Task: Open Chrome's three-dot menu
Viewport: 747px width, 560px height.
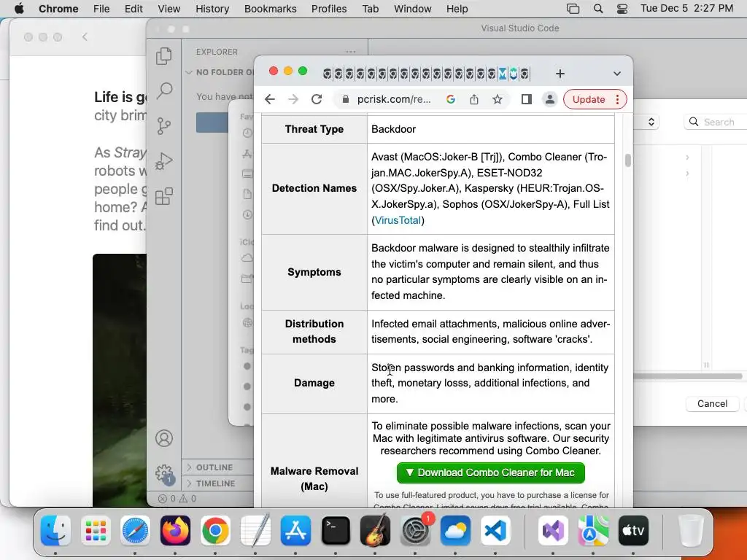Action: (617, 99)
